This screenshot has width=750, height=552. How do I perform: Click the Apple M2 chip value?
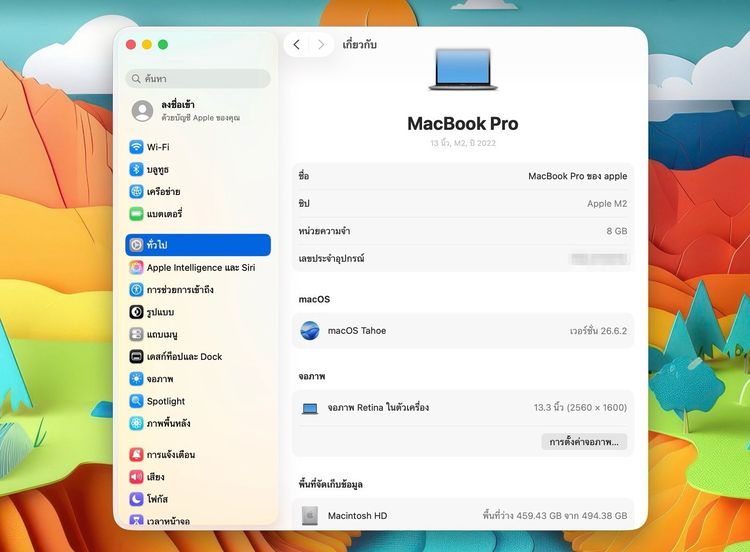point(607,203)
